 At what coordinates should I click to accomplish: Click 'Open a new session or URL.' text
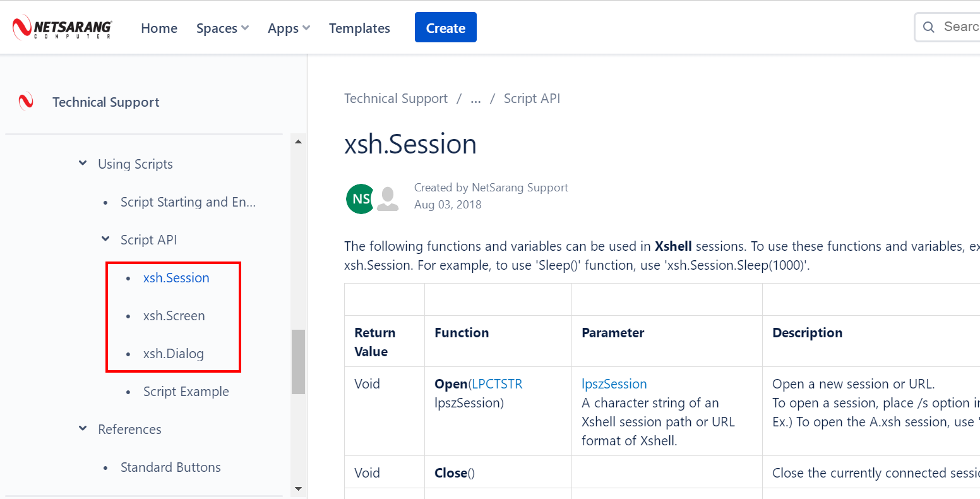pyautogui.click(x=853, y=384)
